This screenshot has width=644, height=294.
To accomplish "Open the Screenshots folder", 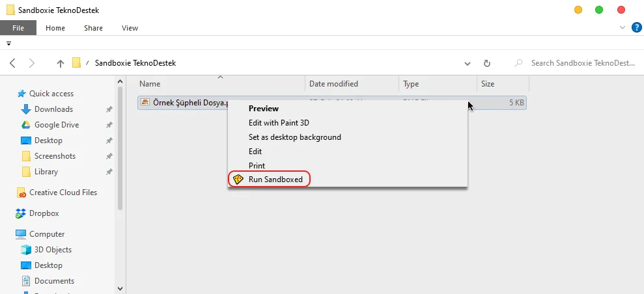I will tap(55, 156).
